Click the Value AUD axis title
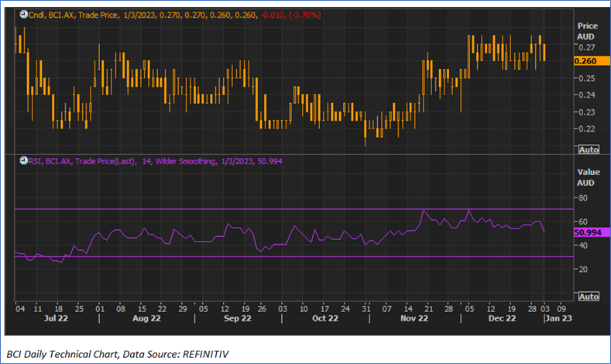The height and width of the screenshot is (364, 611). 588,177
